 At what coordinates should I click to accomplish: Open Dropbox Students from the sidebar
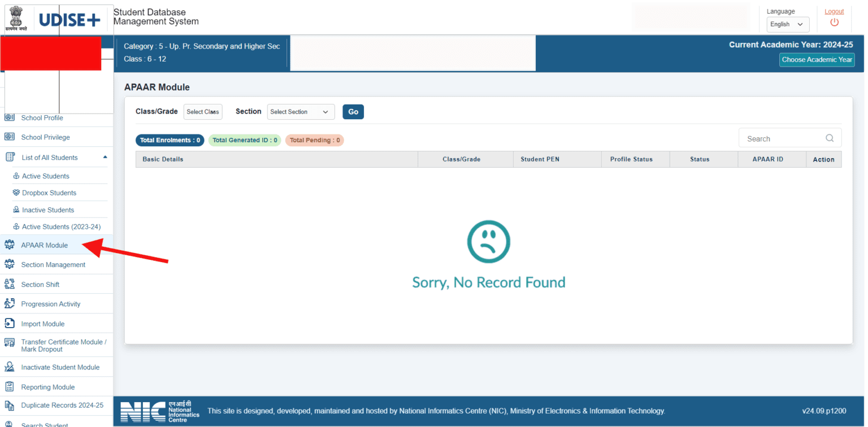49,193
